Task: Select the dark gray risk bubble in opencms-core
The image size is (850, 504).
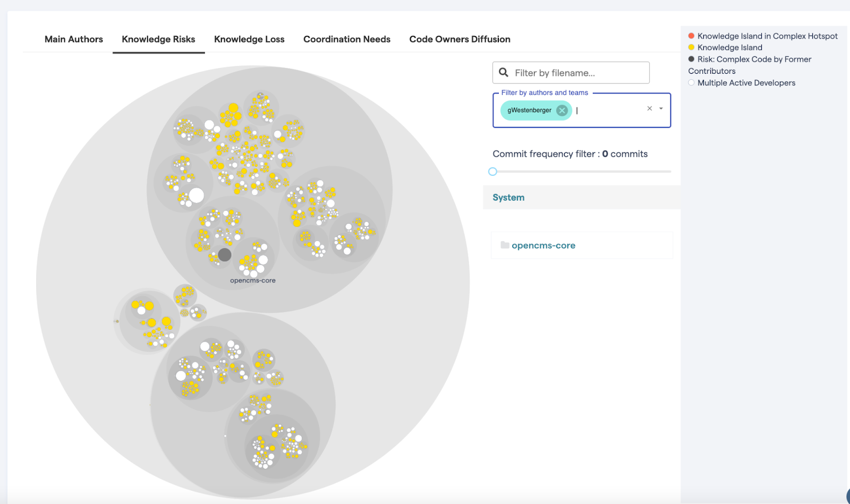Action: [224, 254]
